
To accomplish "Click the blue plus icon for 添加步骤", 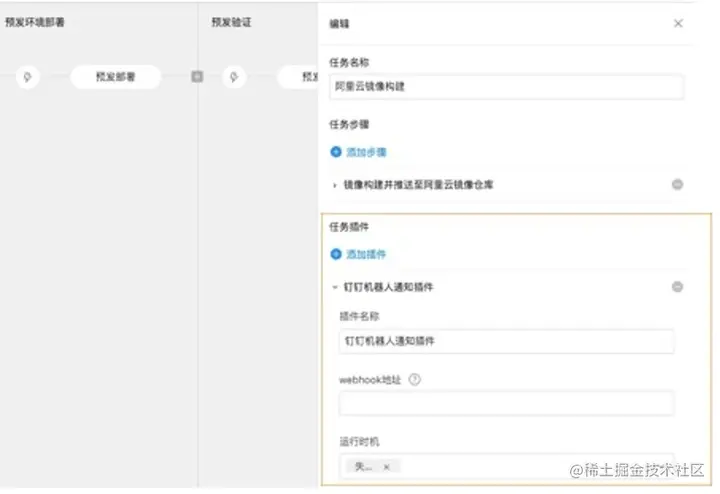I will pos(336,152).
